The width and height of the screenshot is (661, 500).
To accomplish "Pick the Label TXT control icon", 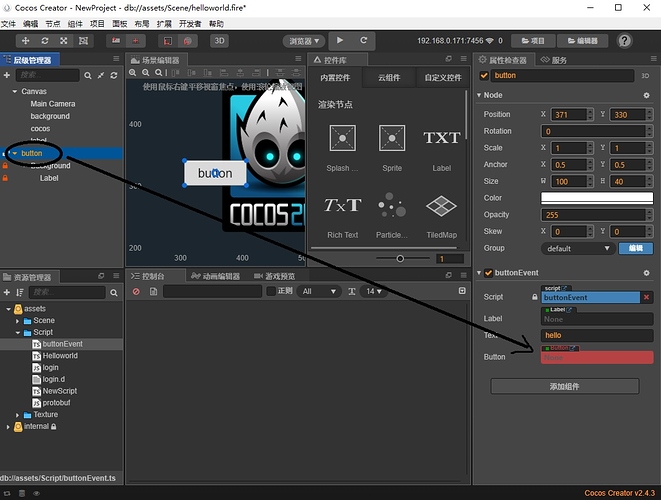I will [441, 138].
